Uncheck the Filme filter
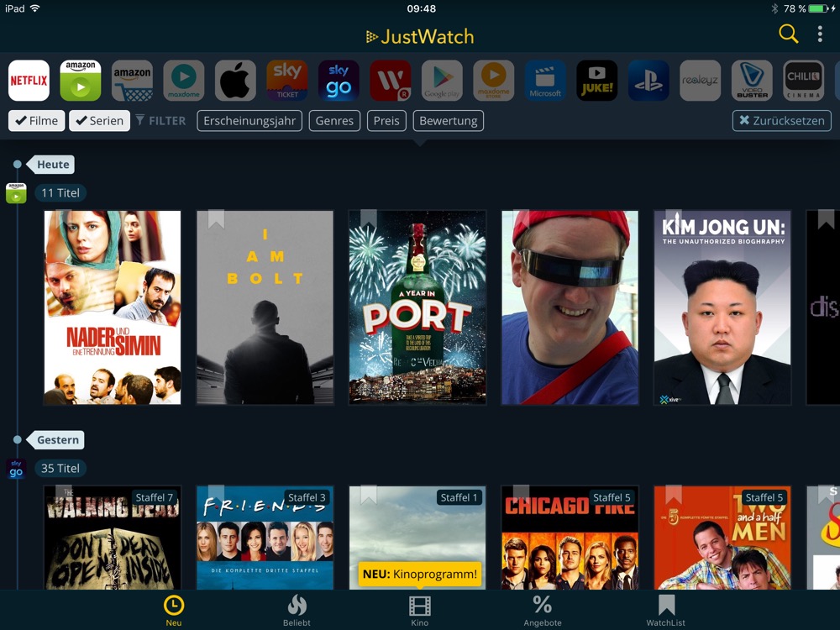Viewport: 840px width, 630px height. pyautogui.click(x=36, y=121)
